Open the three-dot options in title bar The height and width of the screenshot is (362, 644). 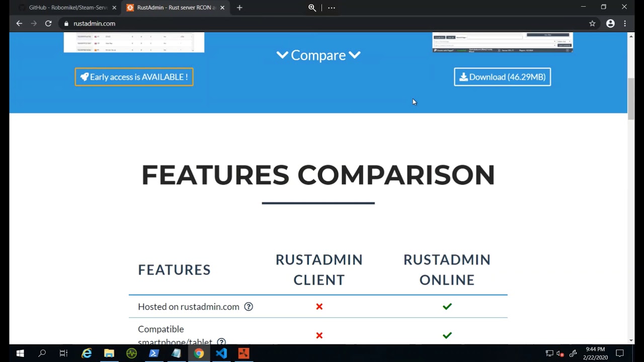(x=332, y=8)
